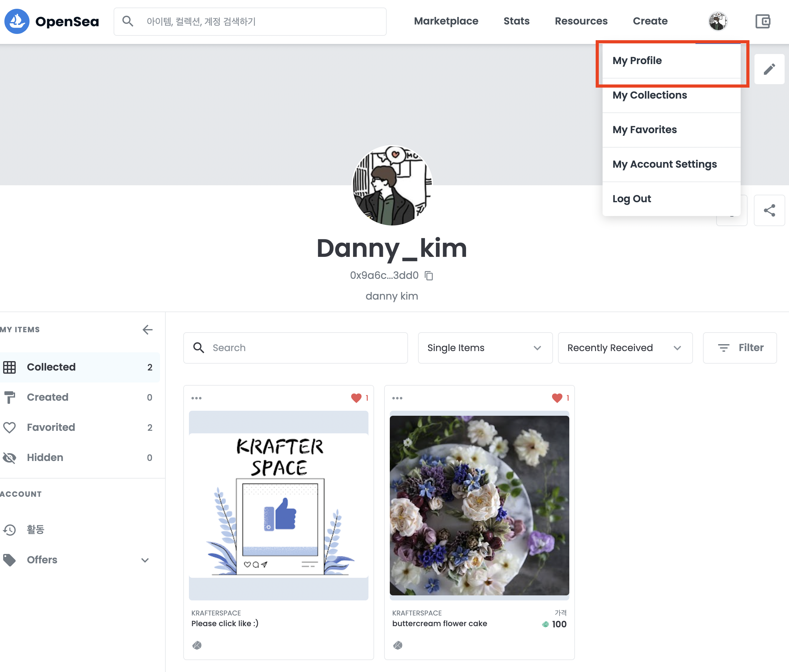Show Hidden items in sidebar
Image resolution: width=789 pixels, height=672 pixels.
[x=45, y=458]
